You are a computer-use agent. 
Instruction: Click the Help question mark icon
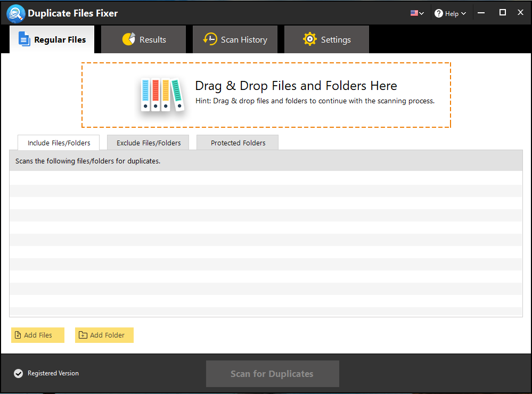(x=438, y=13)
